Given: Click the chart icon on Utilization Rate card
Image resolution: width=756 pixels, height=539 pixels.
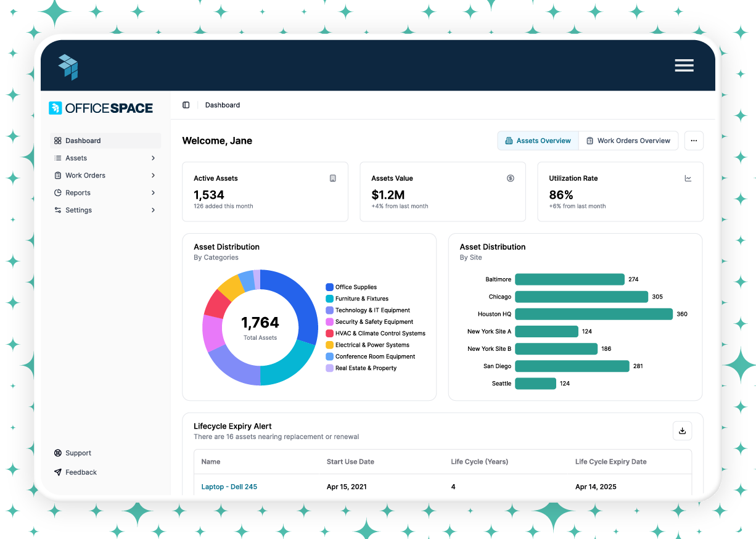Looking at the screenshot, I should 688,178.
